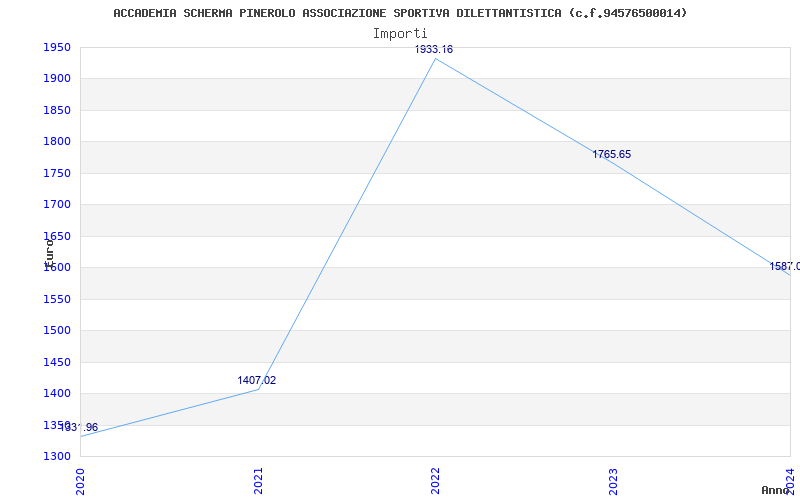800x500 pixels.
Task: Click the 2024 data point value label
Action: click(785, 266)
